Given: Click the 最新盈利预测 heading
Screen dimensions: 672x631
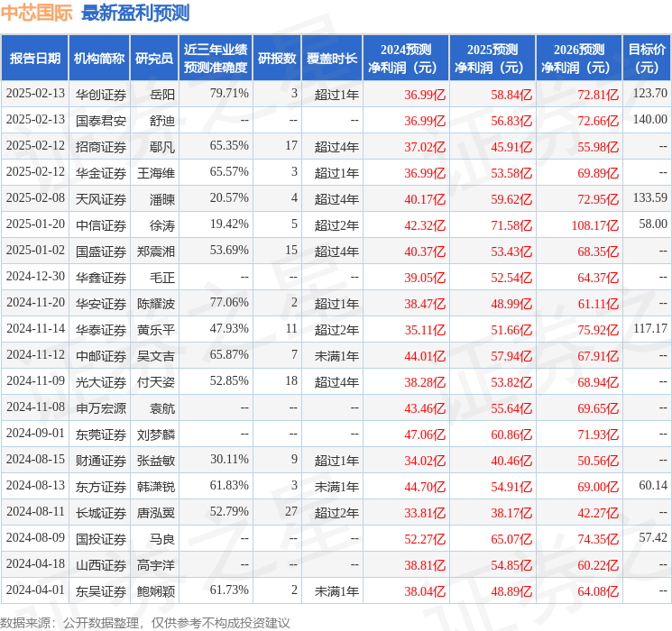Looking at the screenshot, I should click(x=135, y=13).
